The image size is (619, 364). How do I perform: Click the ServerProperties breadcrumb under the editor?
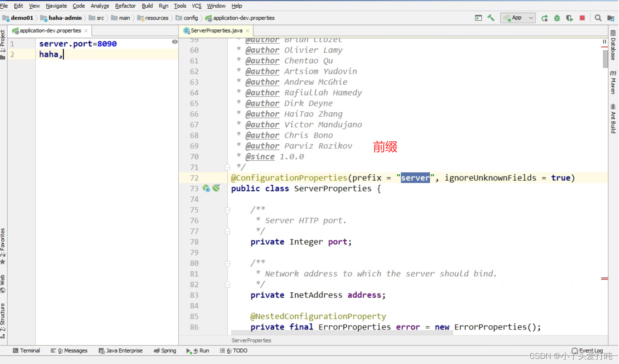click(x=251, y=341)
